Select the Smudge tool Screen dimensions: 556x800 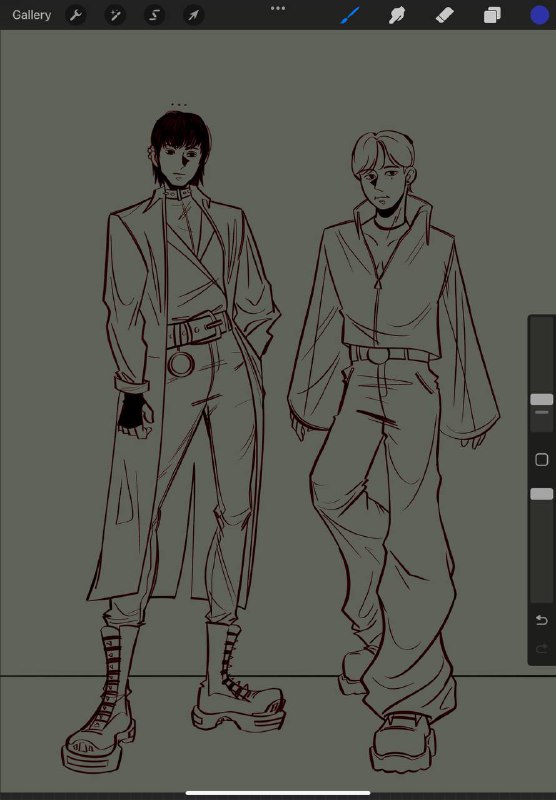click(x=397, y=15)
